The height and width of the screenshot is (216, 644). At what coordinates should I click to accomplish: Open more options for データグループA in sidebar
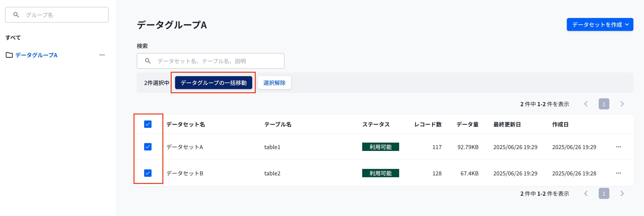coord(102,55)
